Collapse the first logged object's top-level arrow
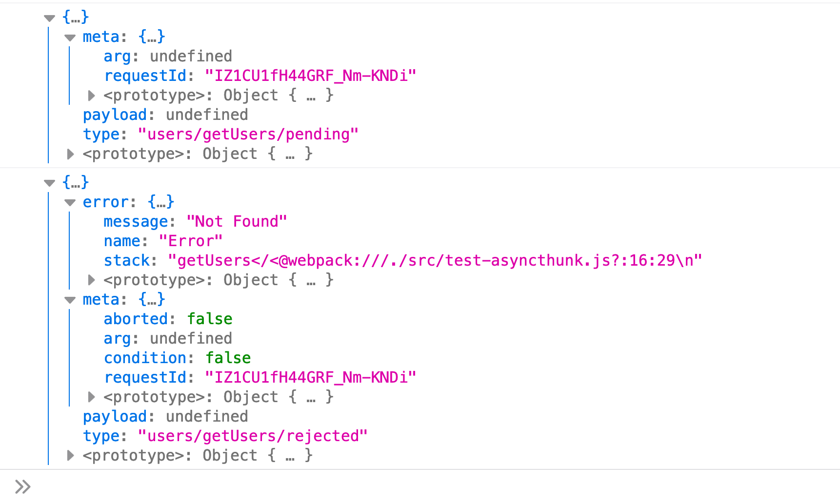The image size is (840, 504). pos(49,18)
